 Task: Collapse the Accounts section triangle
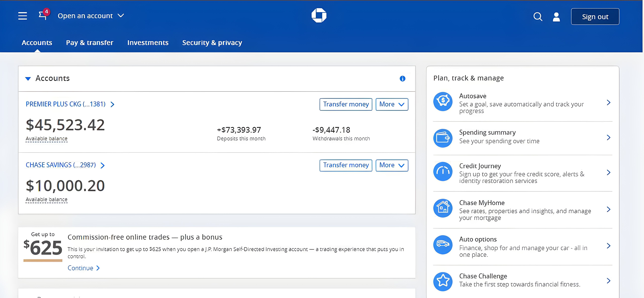[x=28, y=79]
